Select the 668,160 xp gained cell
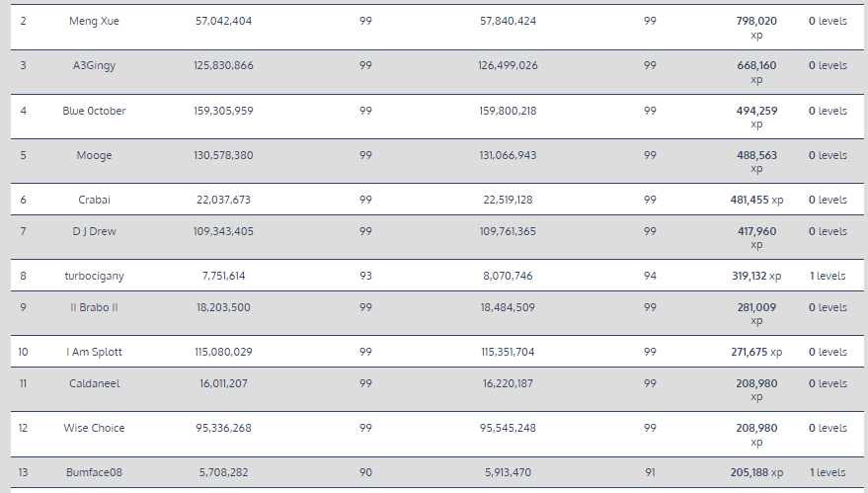This screenshot has width=868, height=493. coord(756,71)
